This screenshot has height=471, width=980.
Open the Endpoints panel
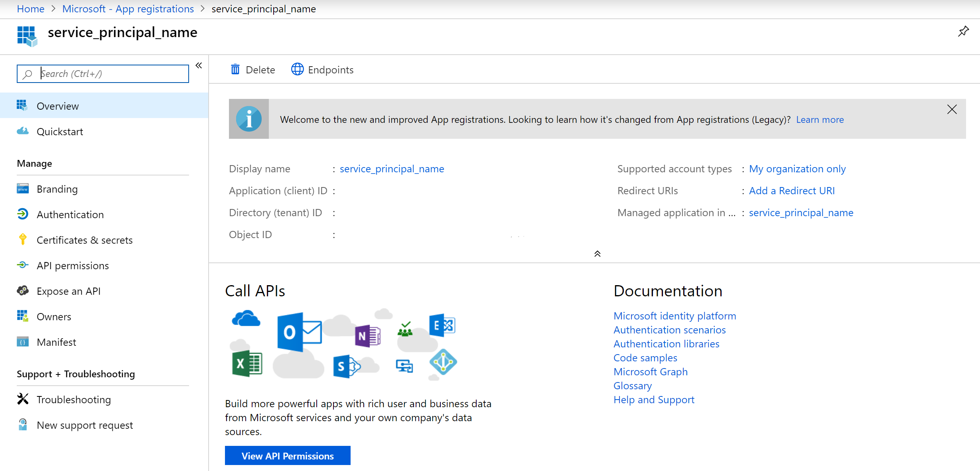(x=323, y=69)
